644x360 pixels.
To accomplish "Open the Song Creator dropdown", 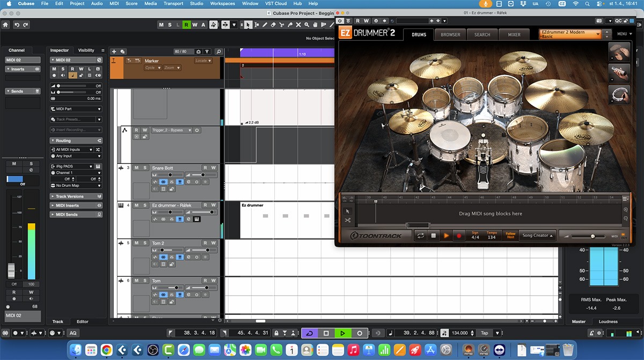I will tap(537, 235).
